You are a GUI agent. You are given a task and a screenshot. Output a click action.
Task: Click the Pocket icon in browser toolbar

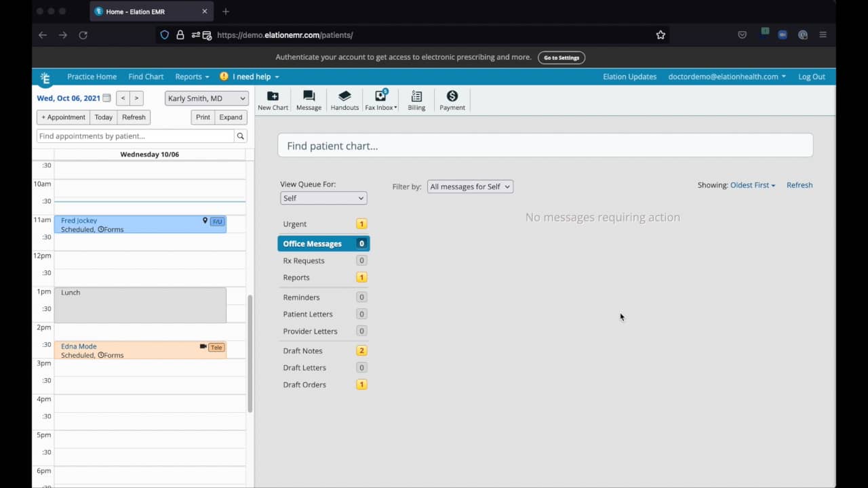pyautogui.click(x=743, y=35)
